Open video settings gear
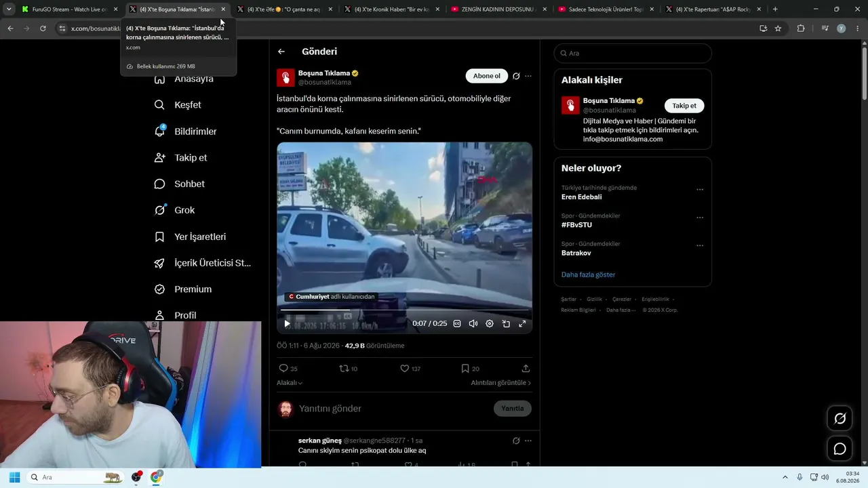 coord(490,324)
